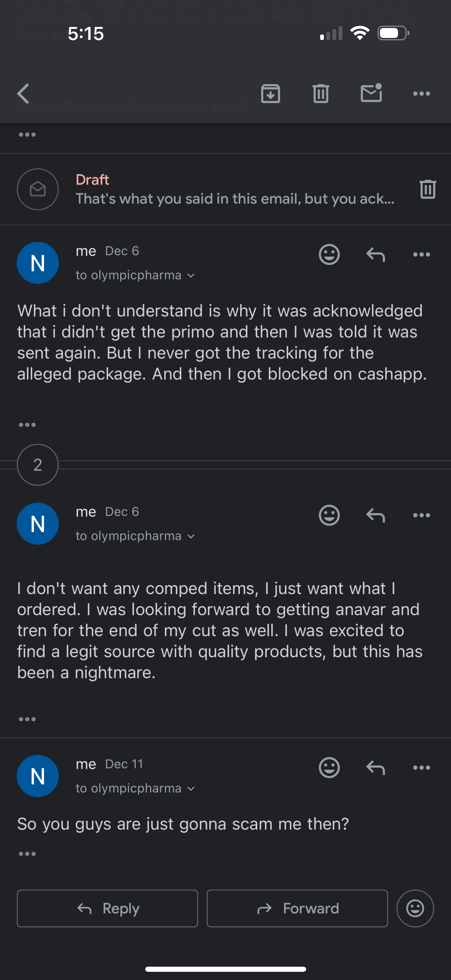The width and height of the screenshot is (451, 980).
Task: React with emoji to the anavar message
Action: click(329, 515)
